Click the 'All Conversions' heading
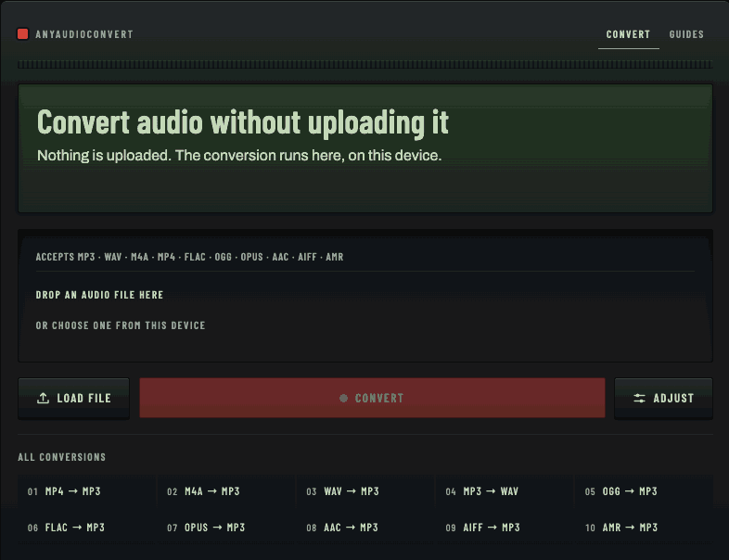The image size is (729, 560). (x=62, y=457)
